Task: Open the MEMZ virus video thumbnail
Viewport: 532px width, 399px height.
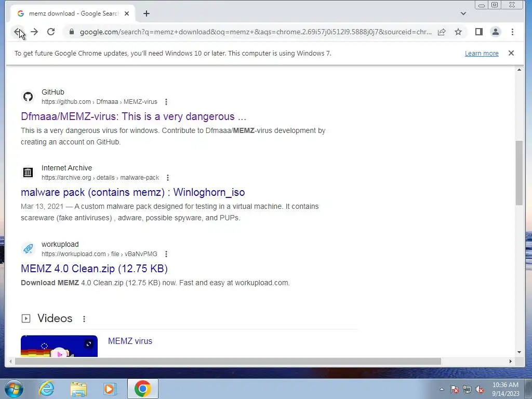Action: [59, 346]
